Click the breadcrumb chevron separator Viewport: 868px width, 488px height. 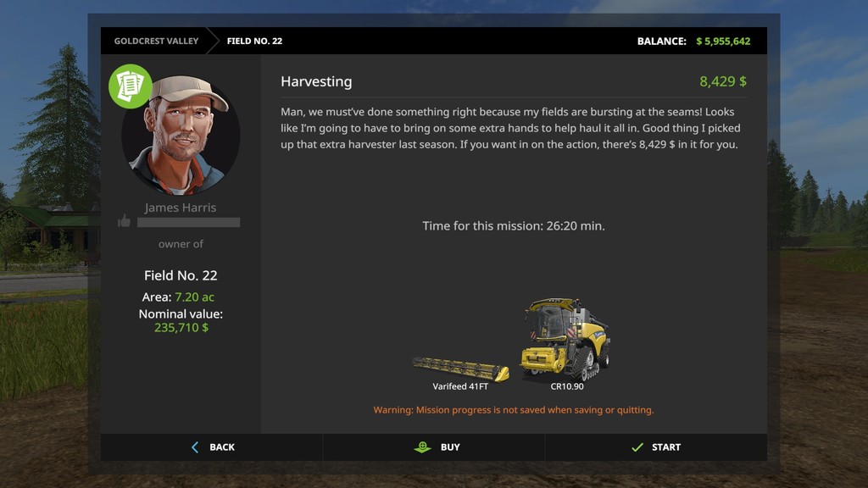[x=213, y=41]
